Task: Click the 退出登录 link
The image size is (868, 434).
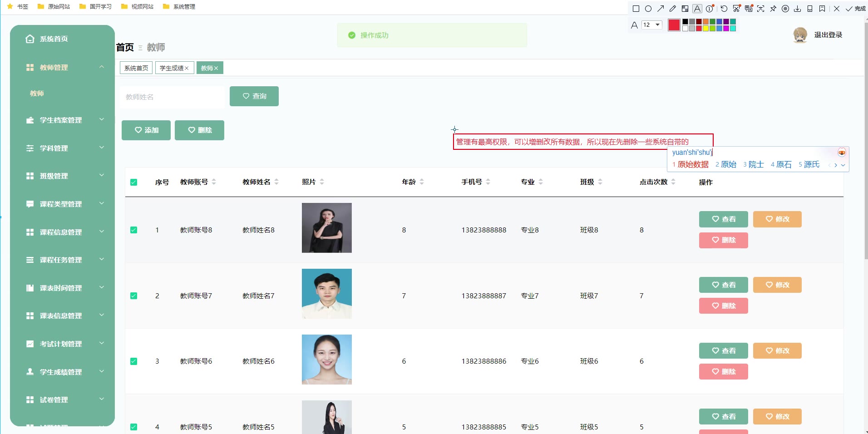Action: point(828,35)
